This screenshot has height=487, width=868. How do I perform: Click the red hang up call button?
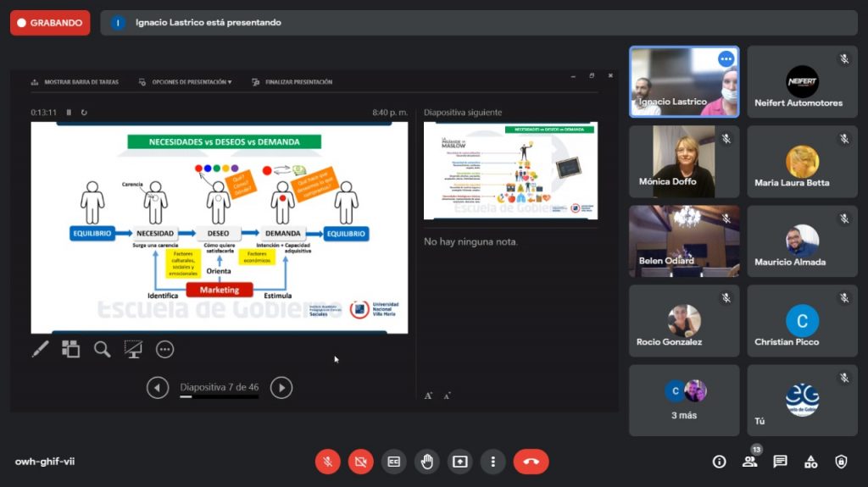click(531, 462)
